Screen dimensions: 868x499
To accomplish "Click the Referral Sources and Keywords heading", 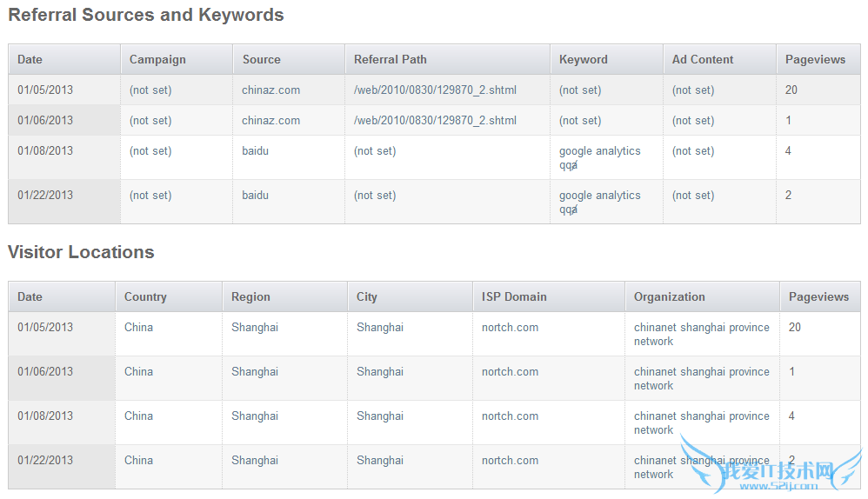I will point(145,15).
